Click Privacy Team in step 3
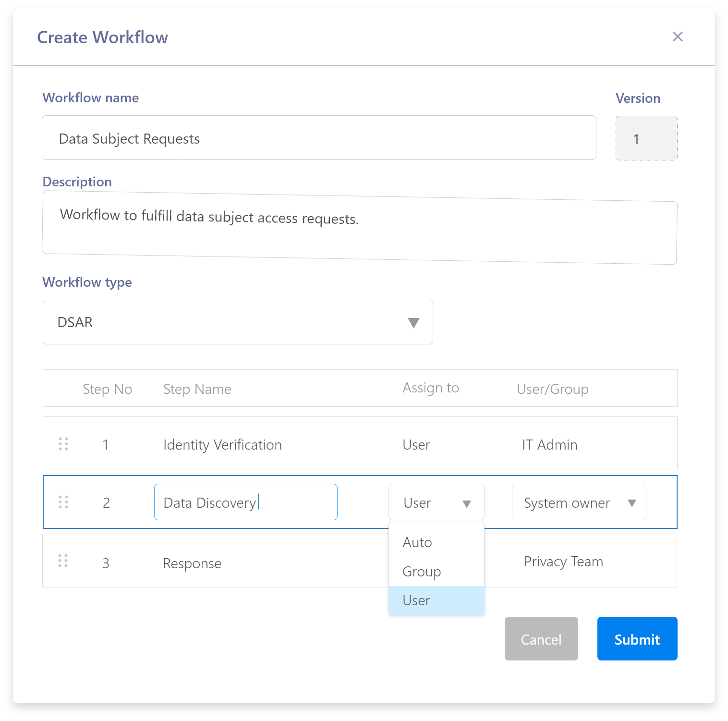The width and height of the screenshot is (728, 721). click(563, 562)
